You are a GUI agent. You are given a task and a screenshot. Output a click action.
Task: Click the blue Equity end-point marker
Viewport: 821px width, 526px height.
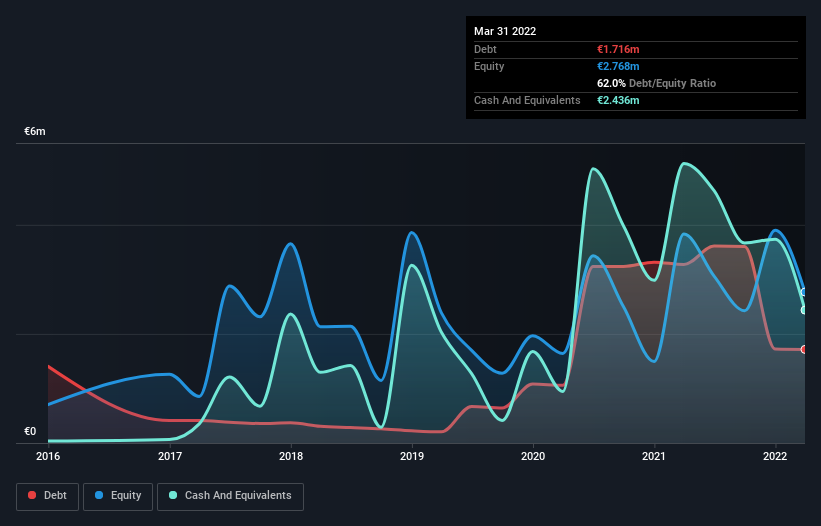[x=804, y=292]
